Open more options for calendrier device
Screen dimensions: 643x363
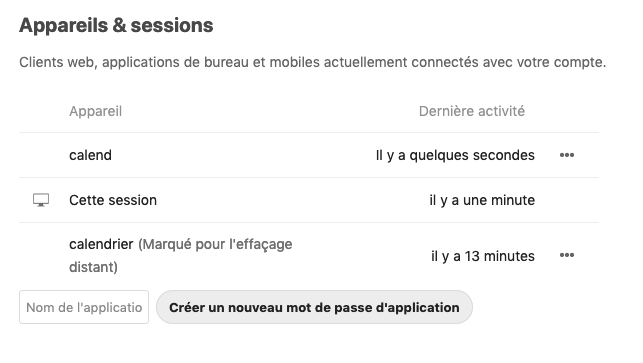567,255
